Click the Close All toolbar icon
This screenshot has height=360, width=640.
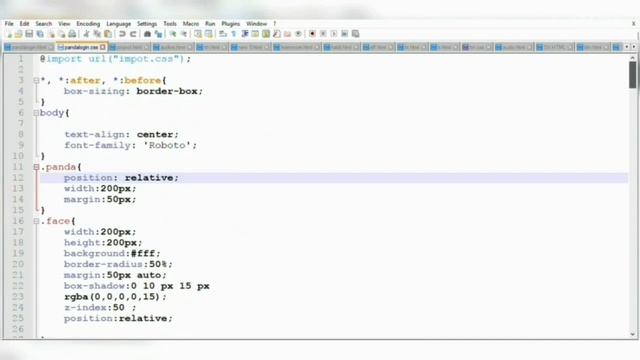[62, 34]
